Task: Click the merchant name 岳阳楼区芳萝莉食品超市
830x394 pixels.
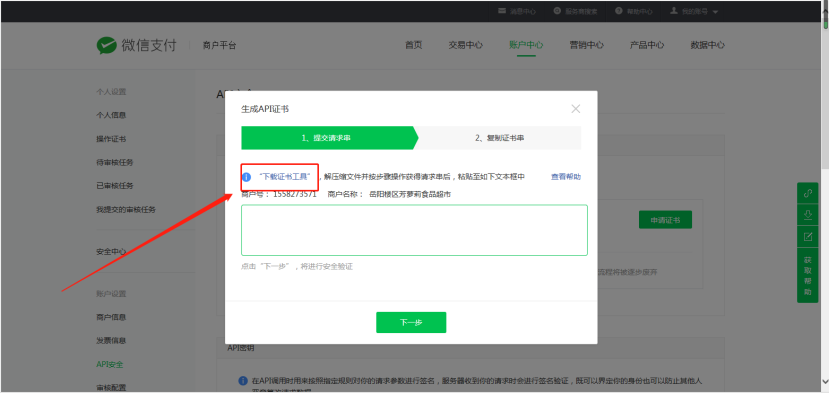Action: pyautogui.click(x=410, y=194)
